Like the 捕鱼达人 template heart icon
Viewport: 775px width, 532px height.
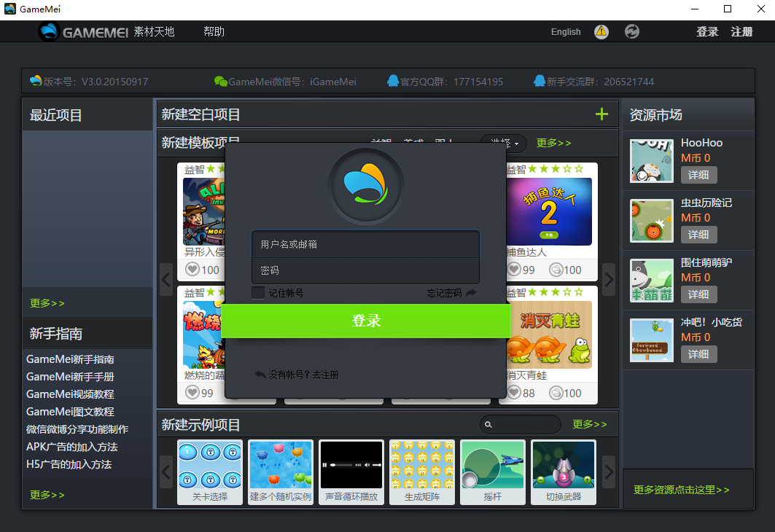pyautogui.click(x=514, y=269)
